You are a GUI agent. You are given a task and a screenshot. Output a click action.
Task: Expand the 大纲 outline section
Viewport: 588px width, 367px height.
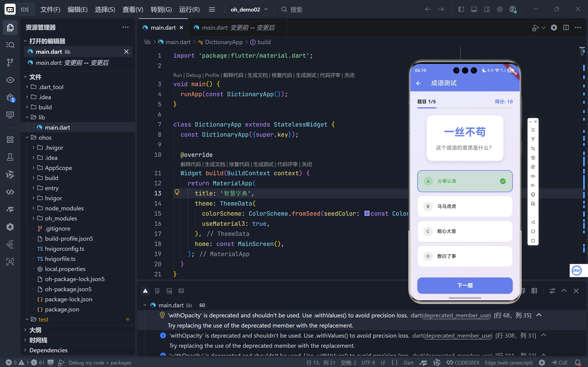[x=35, y=330]
